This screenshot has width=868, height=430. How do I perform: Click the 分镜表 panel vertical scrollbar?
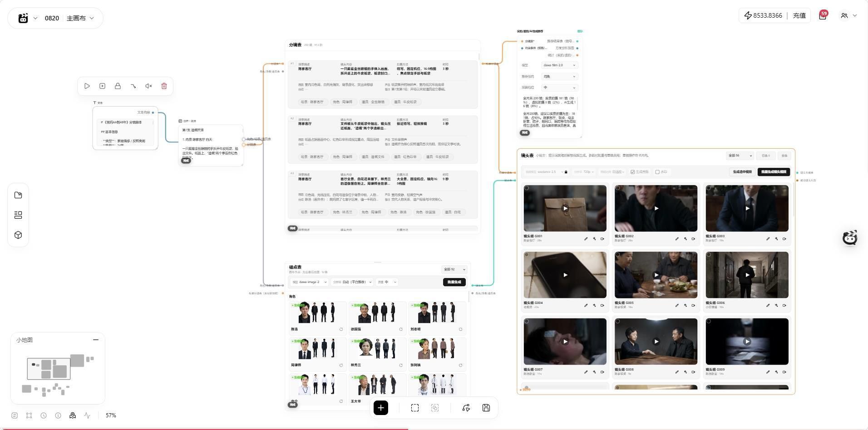479,57
